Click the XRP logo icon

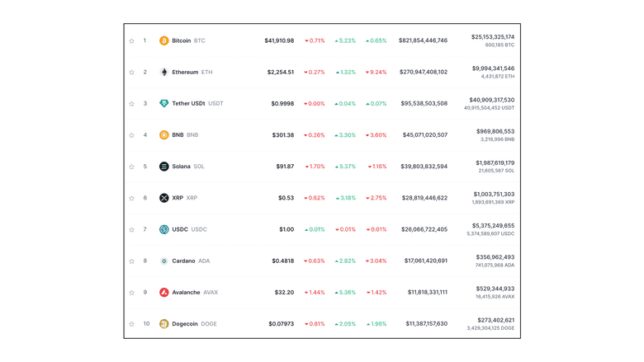coord(163,198)
